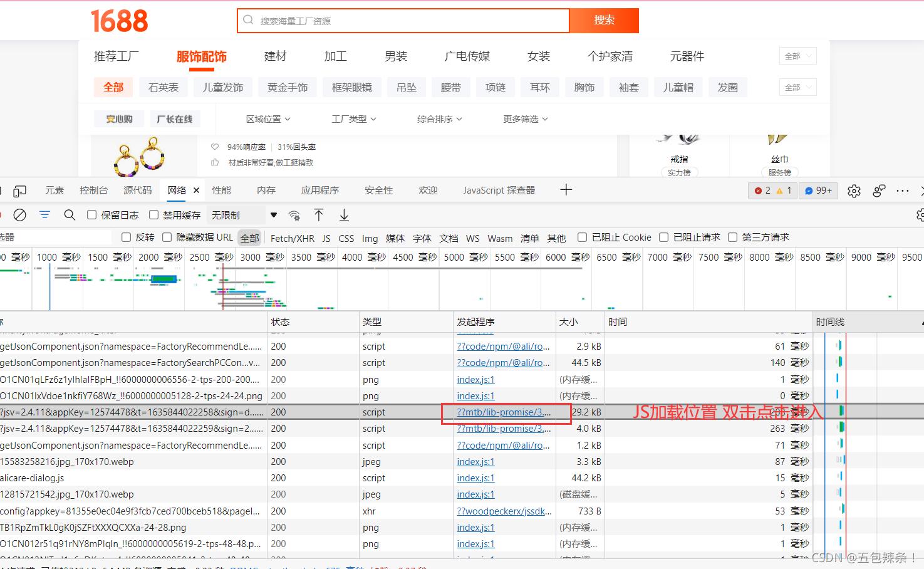Open the 更多筛选 dropdown
The image size is (924, 569).
[x=525, y=119]
